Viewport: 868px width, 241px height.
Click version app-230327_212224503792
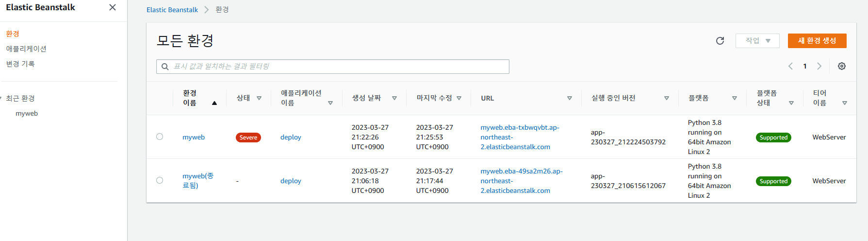click(628, 137)
